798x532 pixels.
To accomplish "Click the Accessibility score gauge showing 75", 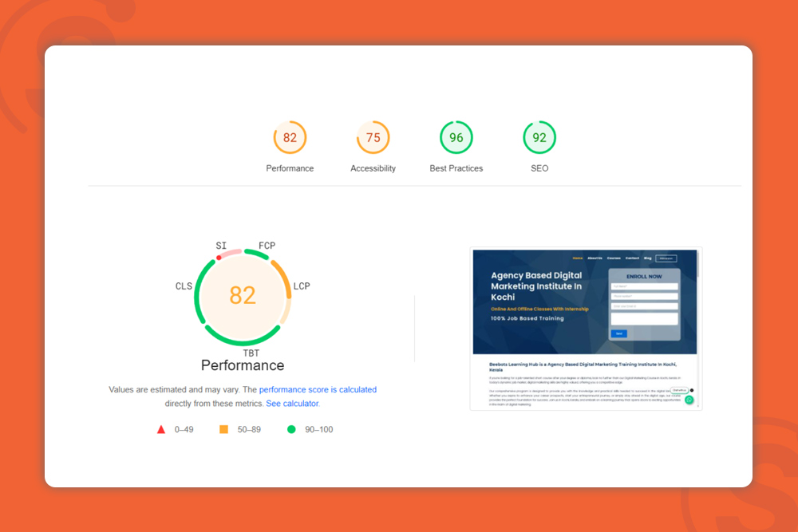I will pyautogui.click(x=373, y=137).
